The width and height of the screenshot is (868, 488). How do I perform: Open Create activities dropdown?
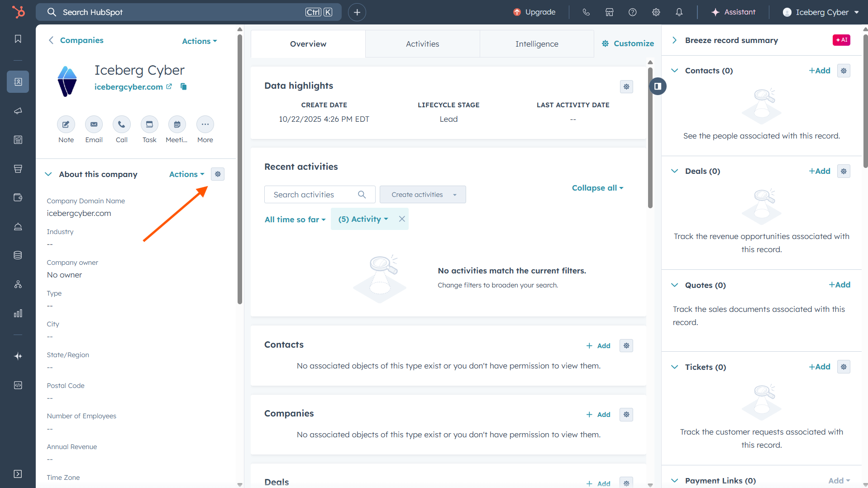point(423,195)
